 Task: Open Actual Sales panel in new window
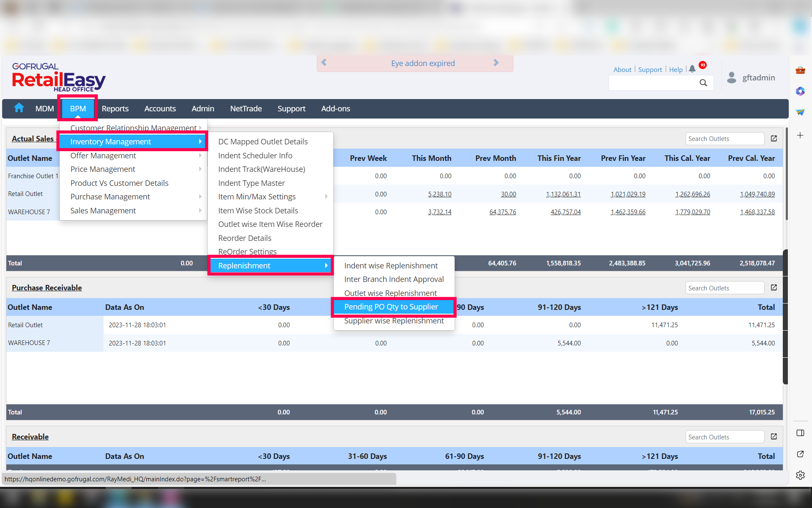pos(774,138)
